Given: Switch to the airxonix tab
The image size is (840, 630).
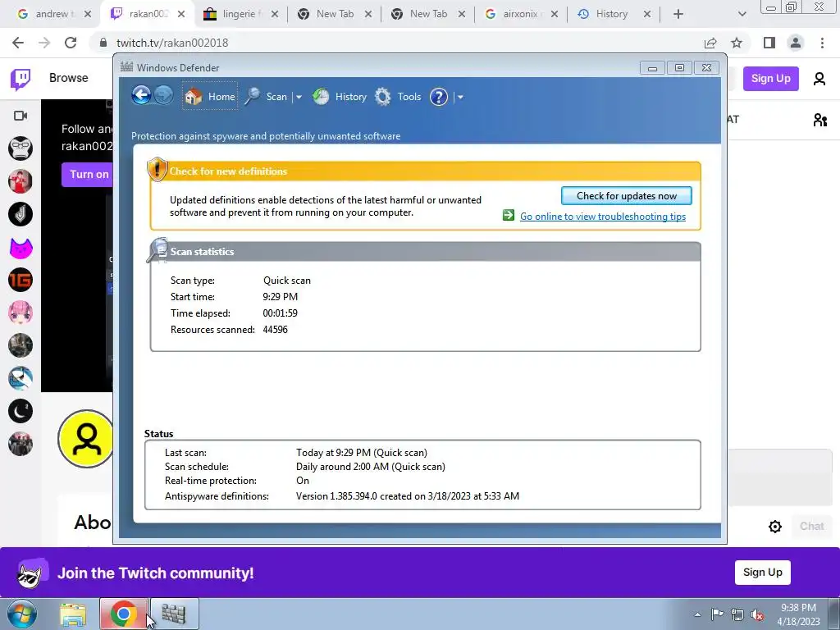Looking at the screenshot, I should 521,14.
